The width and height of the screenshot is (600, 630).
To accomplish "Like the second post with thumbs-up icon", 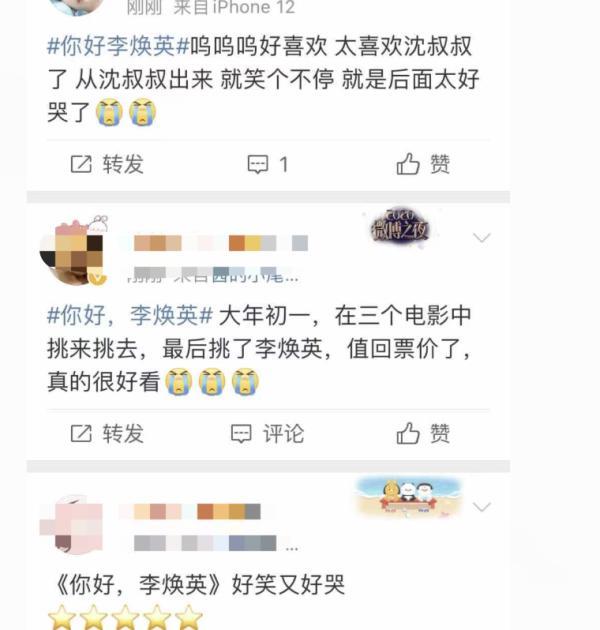I will pyautogui.click(x=408, y=433).
